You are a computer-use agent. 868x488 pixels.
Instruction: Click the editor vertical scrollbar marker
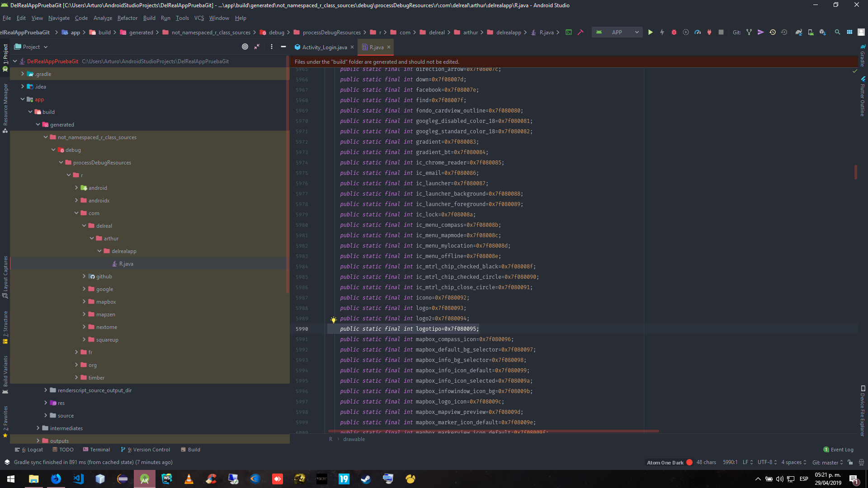pyautogui.click(x=855, y=172)
